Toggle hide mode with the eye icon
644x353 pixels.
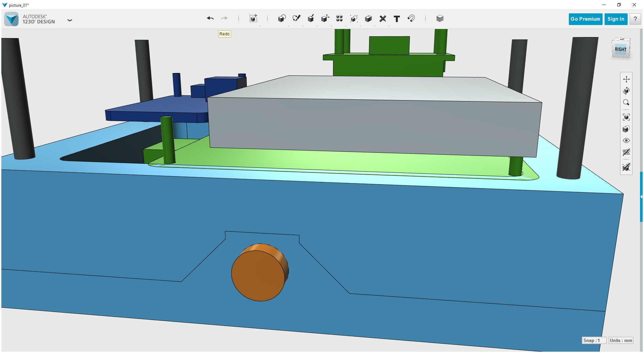[x=627, y=140]
